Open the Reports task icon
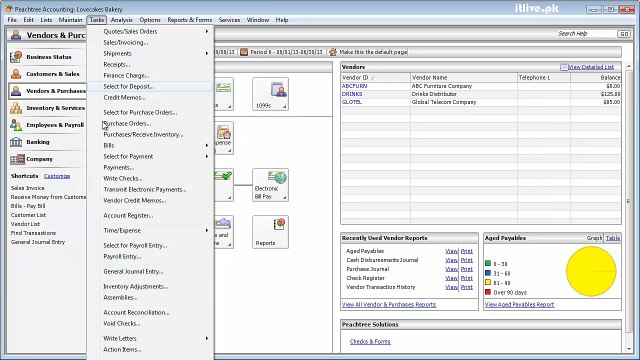The height and width of the screenshot is (360, 640). [x=270, y=232]
